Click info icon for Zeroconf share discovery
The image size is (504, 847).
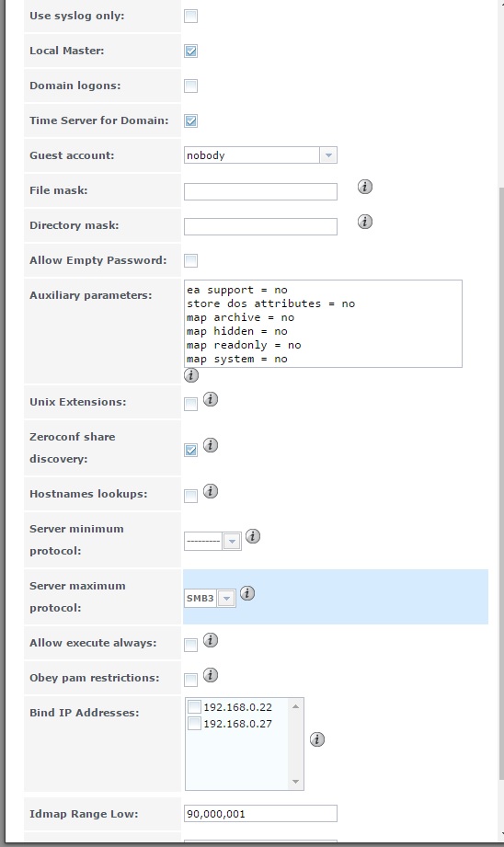pyautogui.click(x=210, y=445)
